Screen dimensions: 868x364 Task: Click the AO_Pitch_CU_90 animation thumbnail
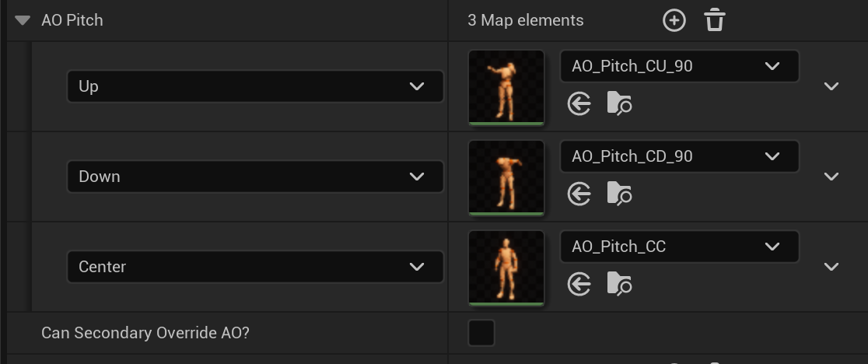(506, 87)
